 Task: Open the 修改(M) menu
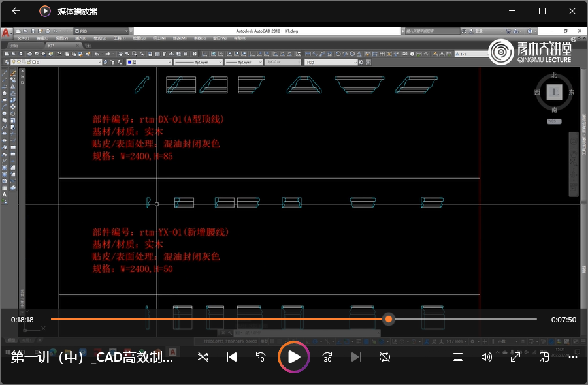coord(179,38)
